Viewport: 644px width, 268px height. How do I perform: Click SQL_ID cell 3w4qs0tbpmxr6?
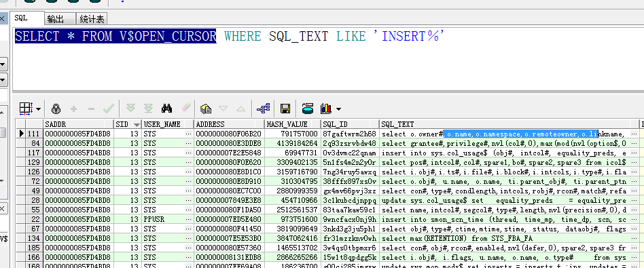(x=350, y=248)
